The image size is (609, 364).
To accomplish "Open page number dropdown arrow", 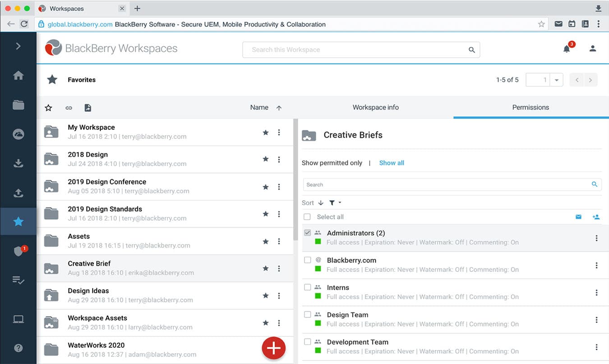I will (557, 80).
